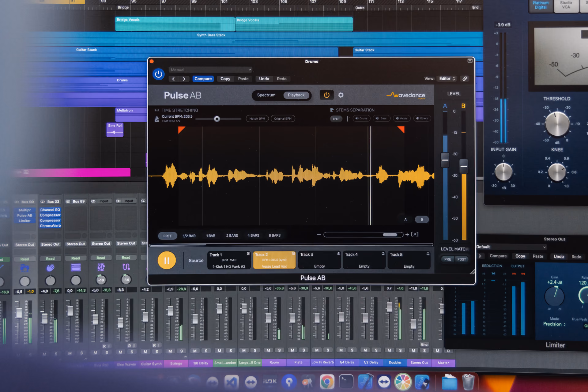Click the purple hand icon on Bus 33 strip
The image size is (588, 392).
coord(51,268)
